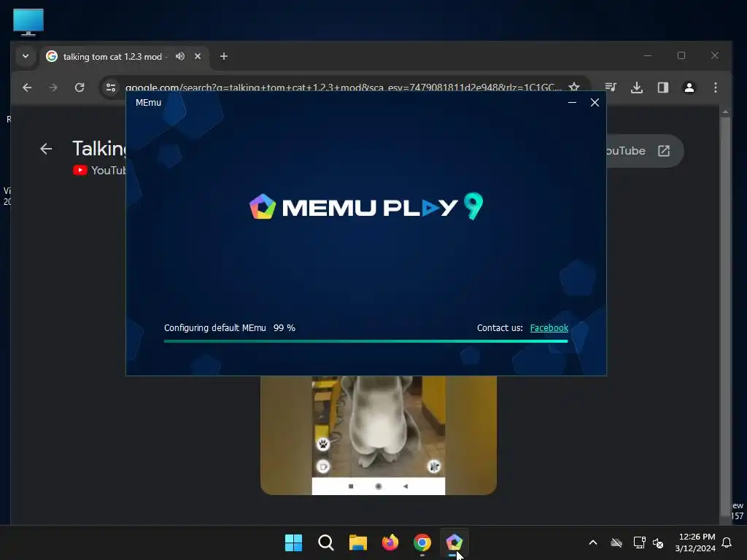747x560 pixels.
Task: Click Configuring default MEmu status text
Action: click(x=215, y=327)
